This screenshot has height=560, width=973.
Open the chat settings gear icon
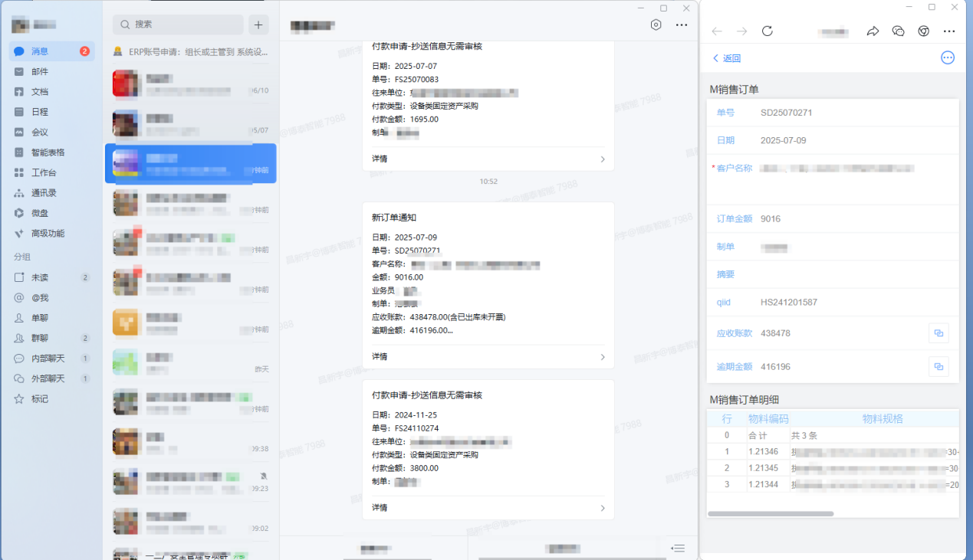tap(656, 25)
